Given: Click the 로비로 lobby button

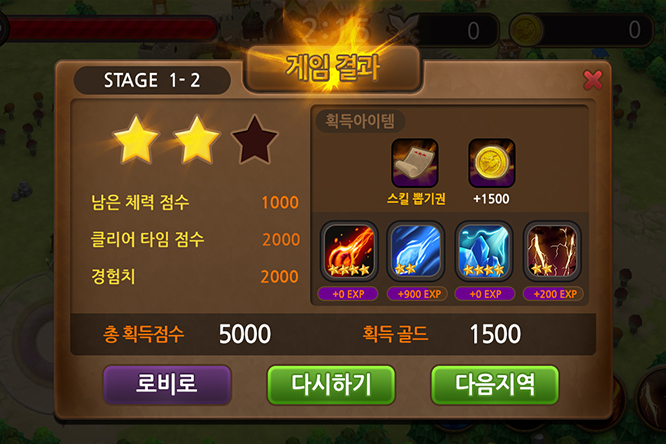Looking at the screenshot, I should coord(167,384).
